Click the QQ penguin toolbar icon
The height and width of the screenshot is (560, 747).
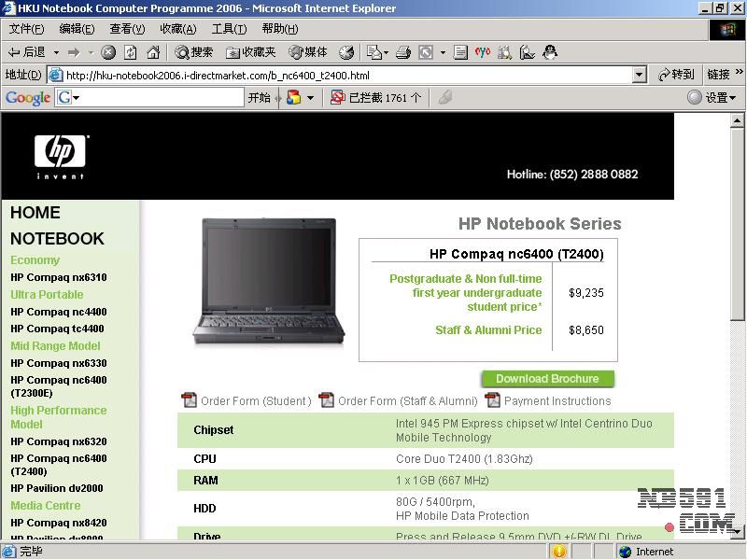(x=550, y=52)
